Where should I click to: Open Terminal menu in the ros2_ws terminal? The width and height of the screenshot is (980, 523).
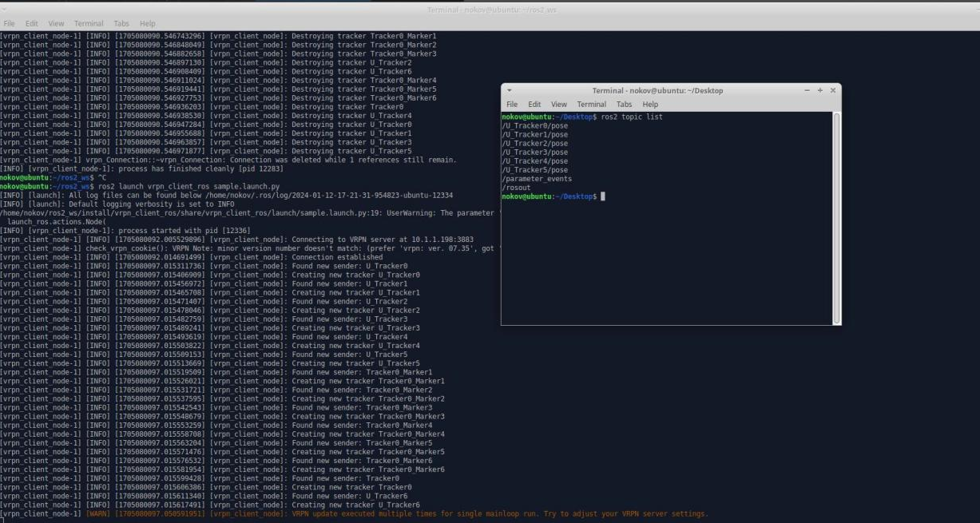click(x=89, y=24)
